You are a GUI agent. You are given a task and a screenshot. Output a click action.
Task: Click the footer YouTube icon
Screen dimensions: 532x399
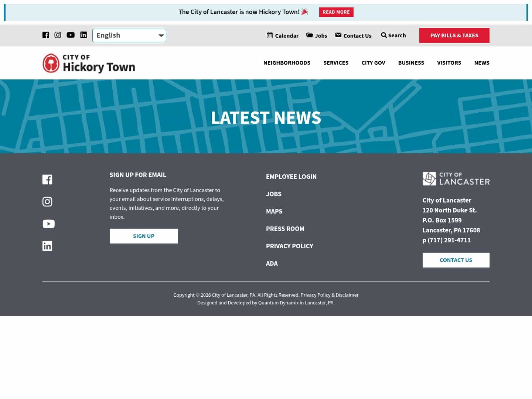coord(48,224)
